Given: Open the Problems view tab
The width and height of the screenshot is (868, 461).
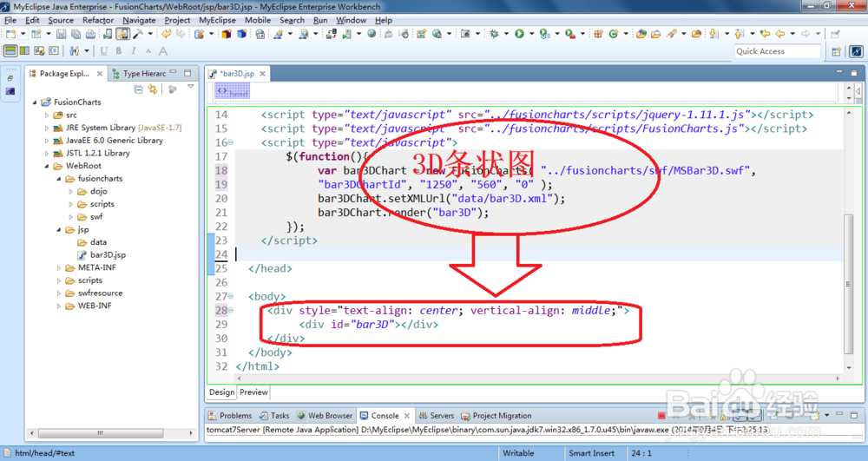Looking at the screenshot, I should pyautogui.click(x=230, y=416).
